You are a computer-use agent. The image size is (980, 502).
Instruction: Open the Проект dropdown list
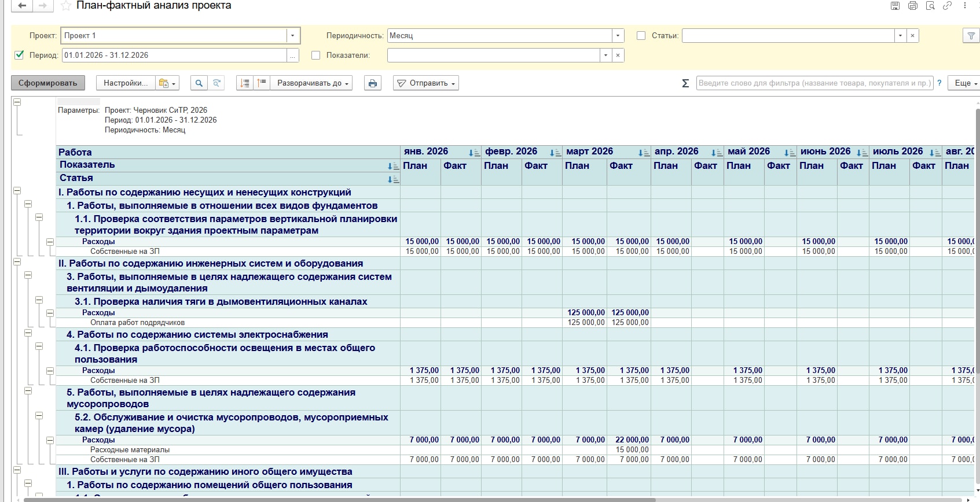point(293,36)
